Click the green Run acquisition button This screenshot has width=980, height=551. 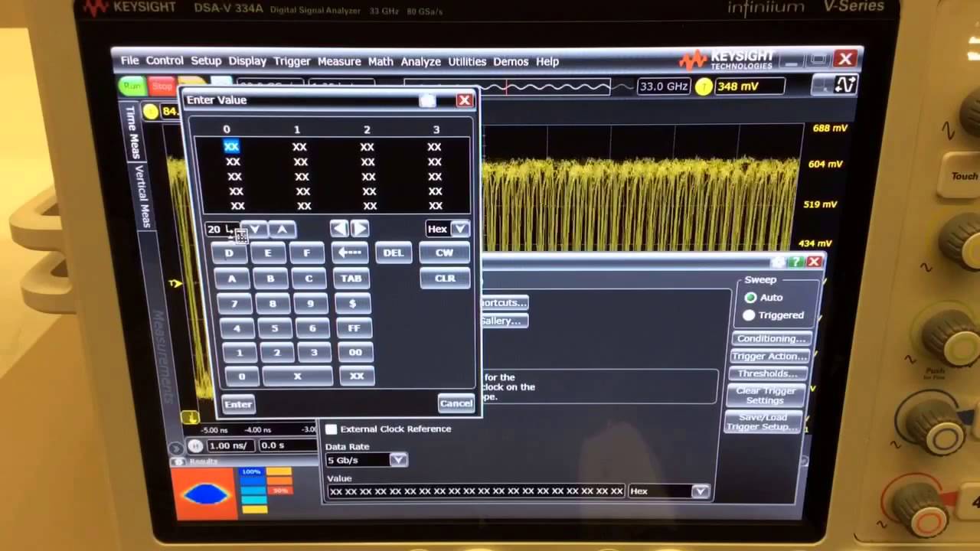tap(132, 86)
